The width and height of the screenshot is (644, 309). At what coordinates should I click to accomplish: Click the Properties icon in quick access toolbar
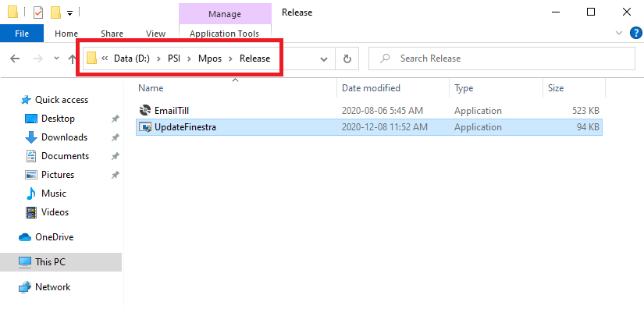[x=37, y=12]
